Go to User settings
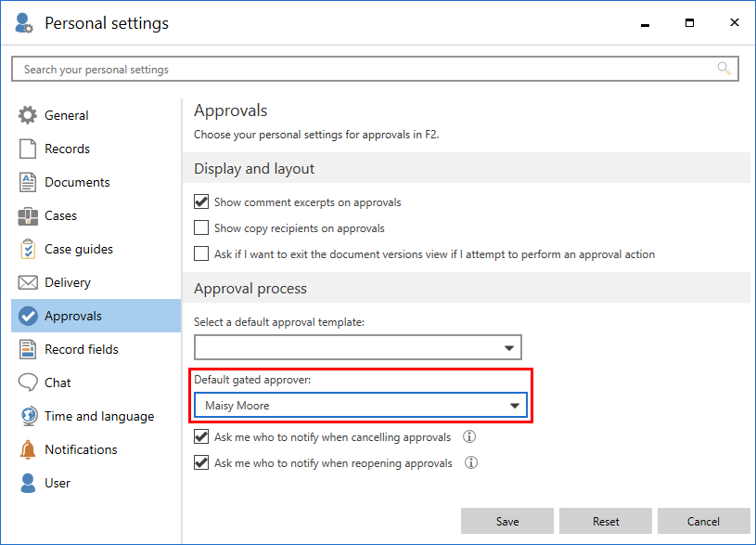This screenshot has width=756, height=545. pyautogui.click(x=96, y=483)
